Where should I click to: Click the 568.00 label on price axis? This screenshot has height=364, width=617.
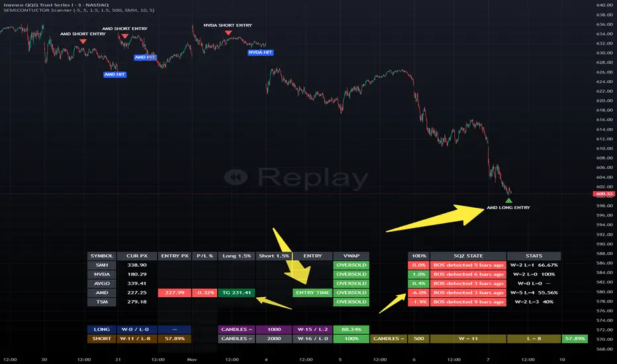click(x=604, y=349)
